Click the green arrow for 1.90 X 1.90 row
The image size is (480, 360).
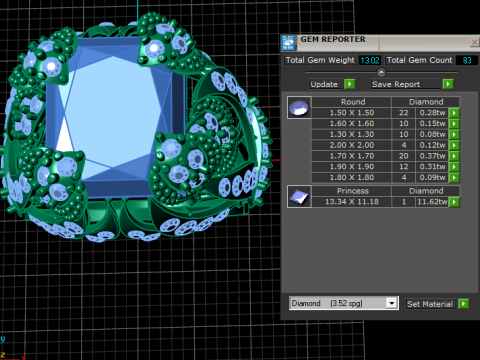454,167
